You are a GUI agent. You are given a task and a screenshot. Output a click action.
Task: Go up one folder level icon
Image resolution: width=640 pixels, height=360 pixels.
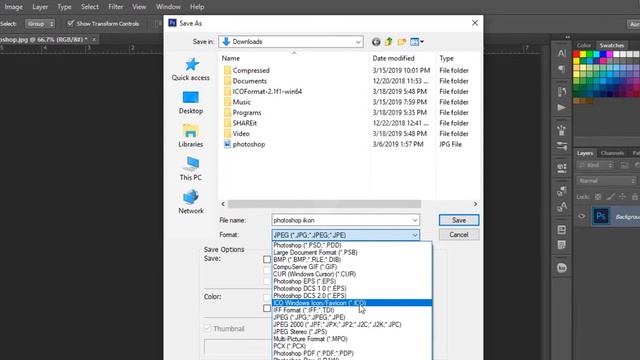click(389, 42)
